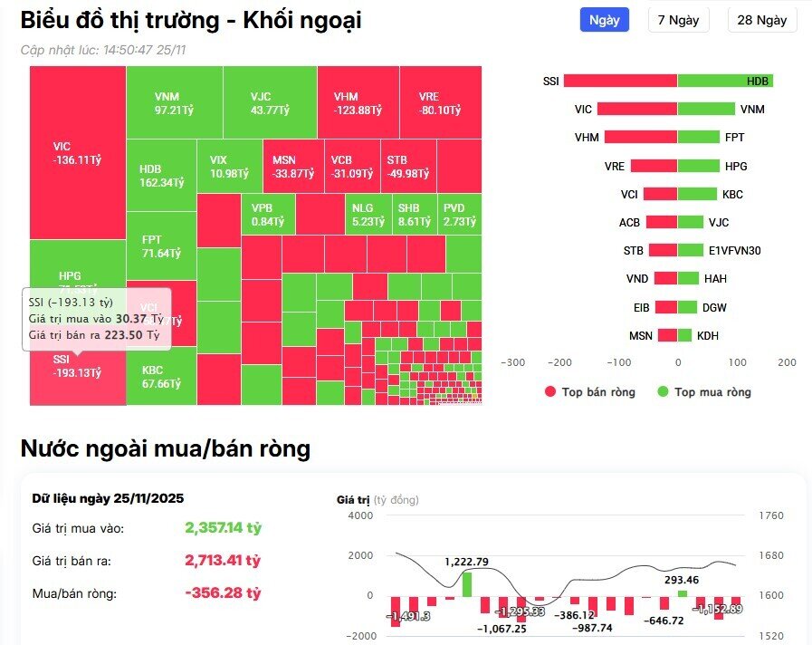Click the VRE/HPG row in the bar chart
The image size is (812, 645).
[652, 166]
